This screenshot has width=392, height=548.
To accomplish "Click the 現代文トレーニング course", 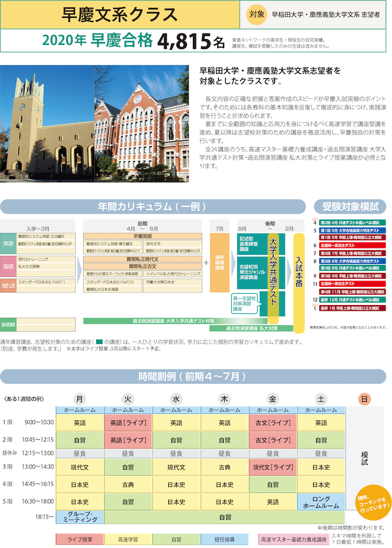I will pos(45,259).
